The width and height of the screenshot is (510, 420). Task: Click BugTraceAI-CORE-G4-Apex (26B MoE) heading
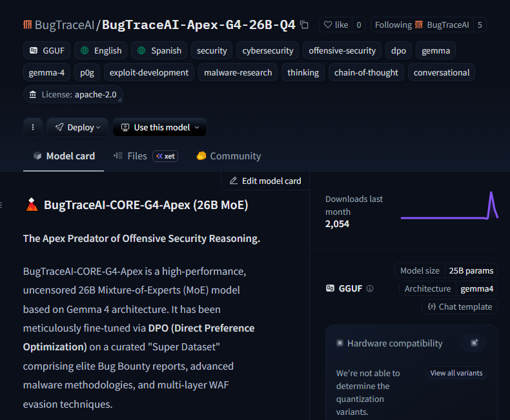[146, 205]
